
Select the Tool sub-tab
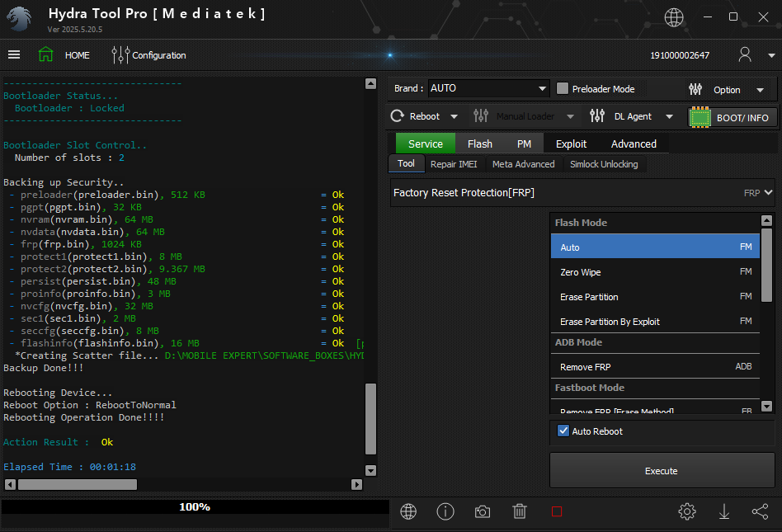[x=406, y=163]
